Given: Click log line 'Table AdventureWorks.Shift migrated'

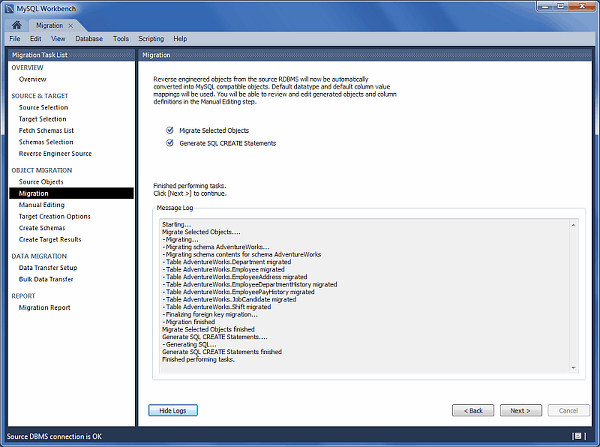Looking at the screenshot, I should [217, 307].
